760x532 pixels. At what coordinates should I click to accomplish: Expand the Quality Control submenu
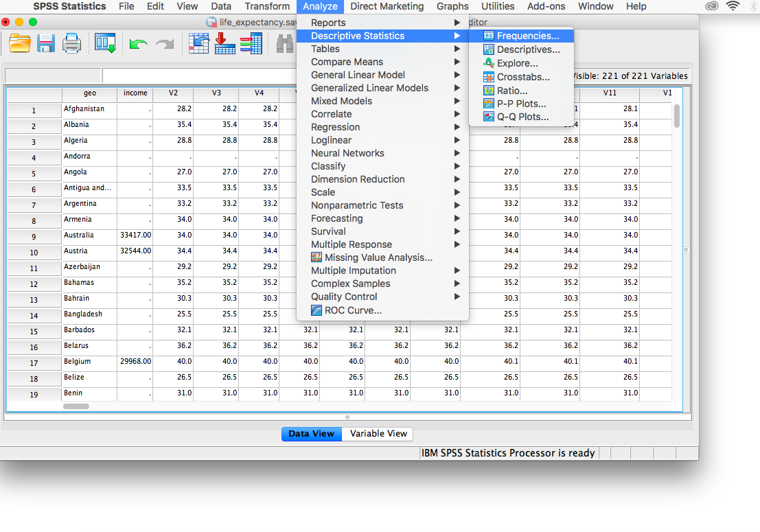pos(382,297)
